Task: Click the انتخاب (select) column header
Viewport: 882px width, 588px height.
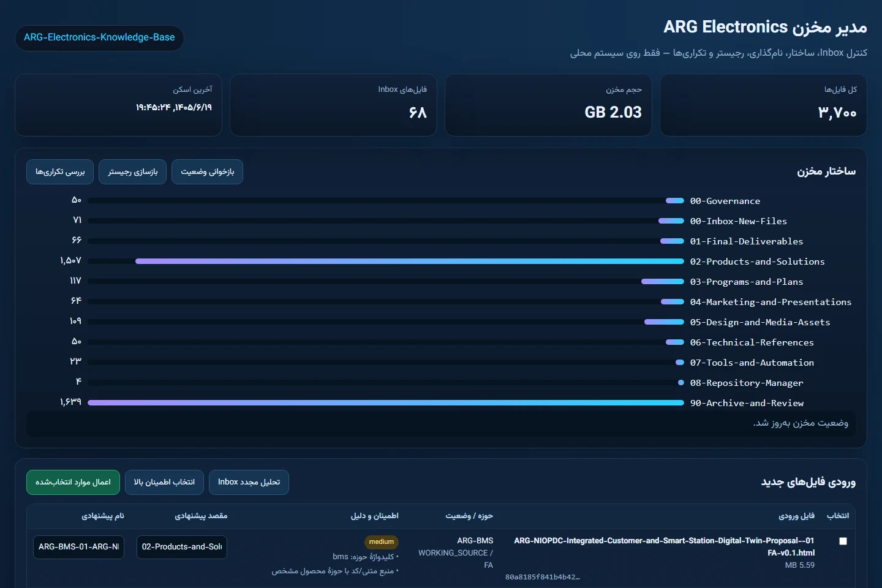Action: (837, 516)
